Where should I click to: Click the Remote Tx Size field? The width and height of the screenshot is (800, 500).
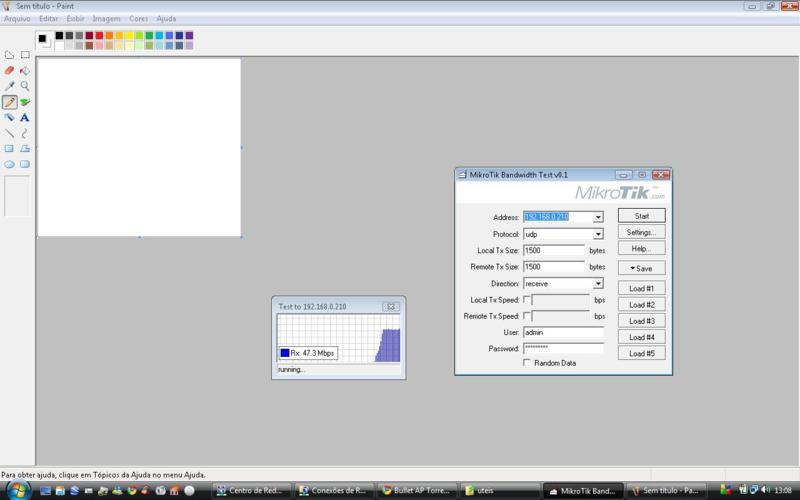(554, 267)
